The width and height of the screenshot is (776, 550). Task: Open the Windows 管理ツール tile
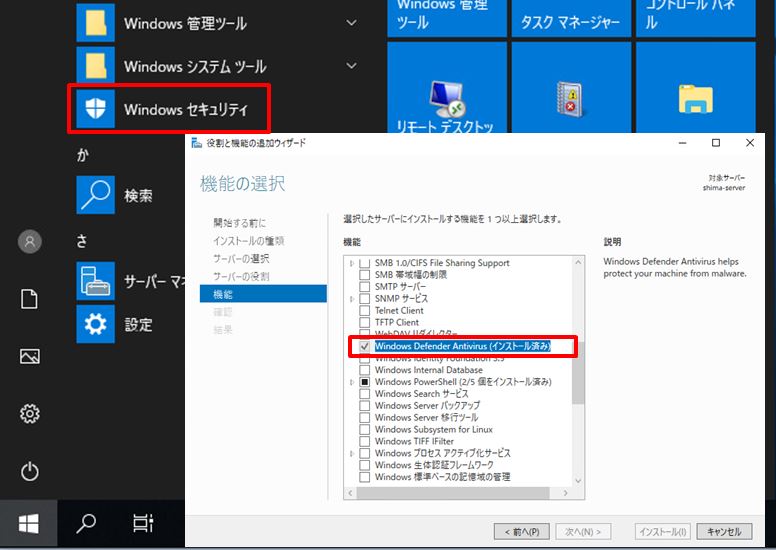447,18
